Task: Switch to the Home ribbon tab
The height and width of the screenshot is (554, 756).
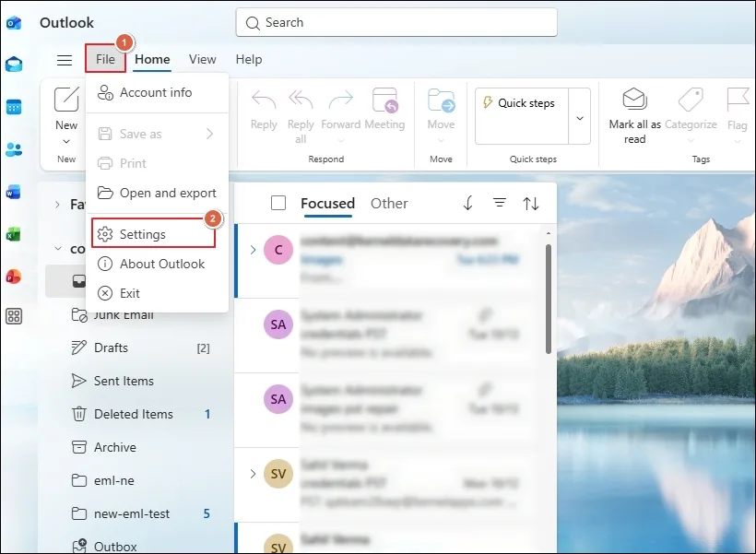Action: coord(152,59)
